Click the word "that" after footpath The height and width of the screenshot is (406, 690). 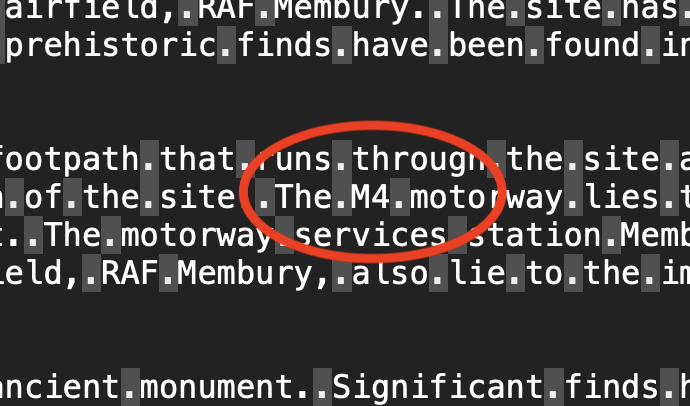[197, 159]
